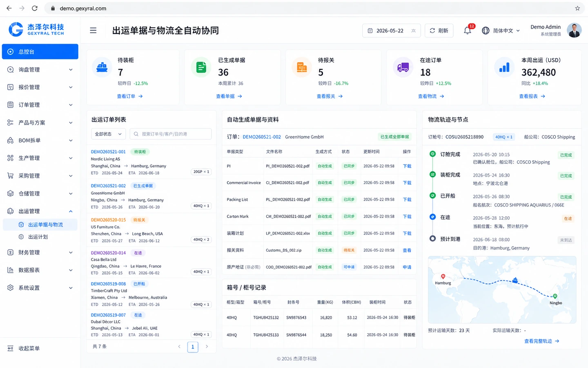The height and width of the screenshot is (368, 588).
Task: Open the 查看完整轨迹 link
Action: (541, 341)
